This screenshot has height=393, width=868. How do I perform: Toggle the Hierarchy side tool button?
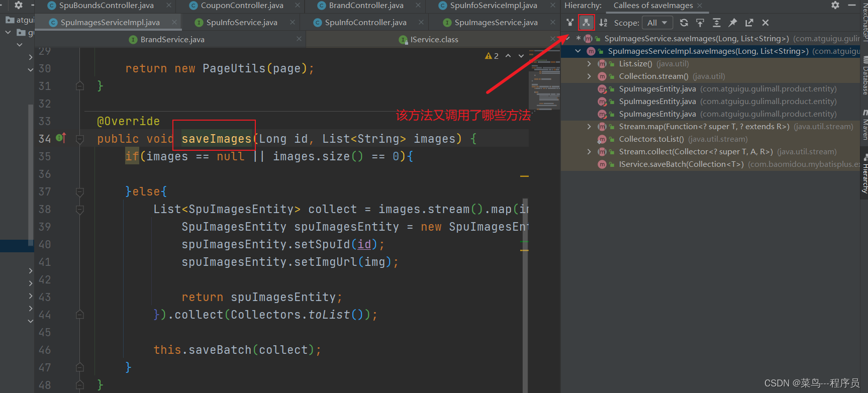pos(864,174)
